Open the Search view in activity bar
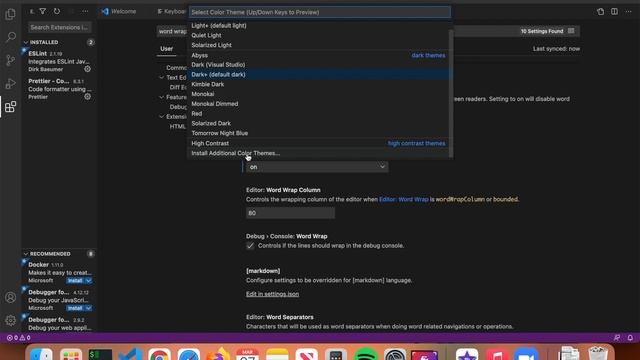The height and width of the screenshot is (360, 640). click(11, 37)
